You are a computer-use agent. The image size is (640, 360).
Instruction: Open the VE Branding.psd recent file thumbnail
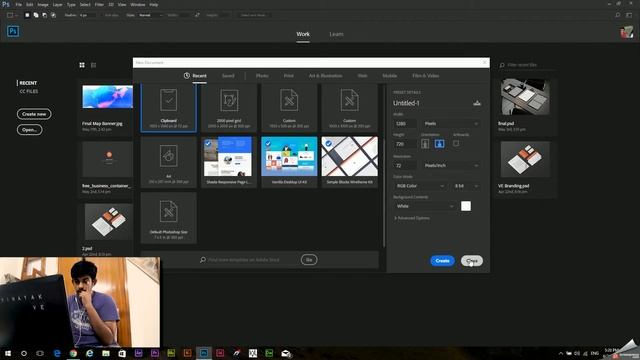pos(525,159)
